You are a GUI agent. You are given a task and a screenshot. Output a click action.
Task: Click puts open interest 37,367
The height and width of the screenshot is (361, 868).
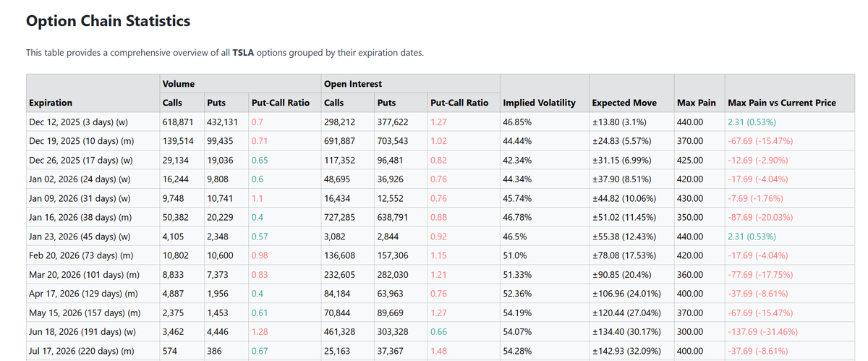(391, 351)
